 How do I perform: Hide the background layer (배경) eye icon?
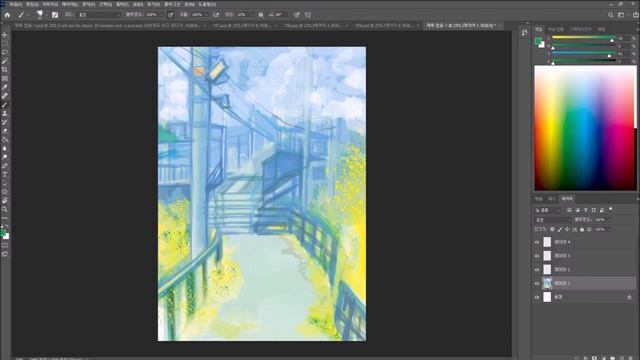point(537,297)
